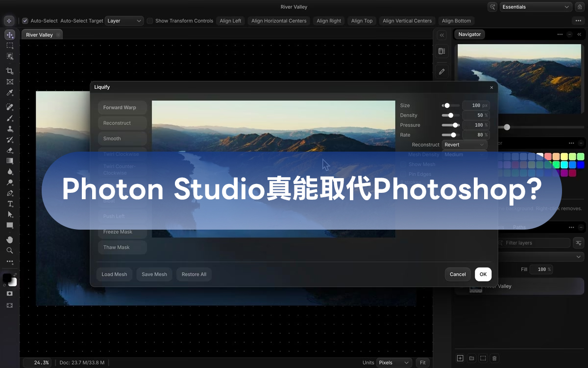Confirm Liquify with OK
588x368 pixels.
click(483, 274)
